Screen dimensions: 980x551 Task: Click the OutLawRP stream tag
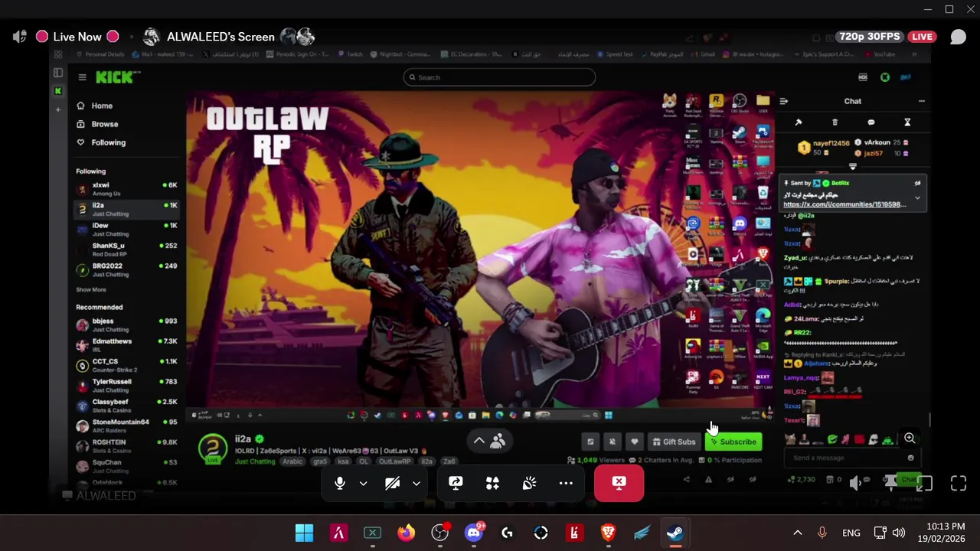(395, 461)
